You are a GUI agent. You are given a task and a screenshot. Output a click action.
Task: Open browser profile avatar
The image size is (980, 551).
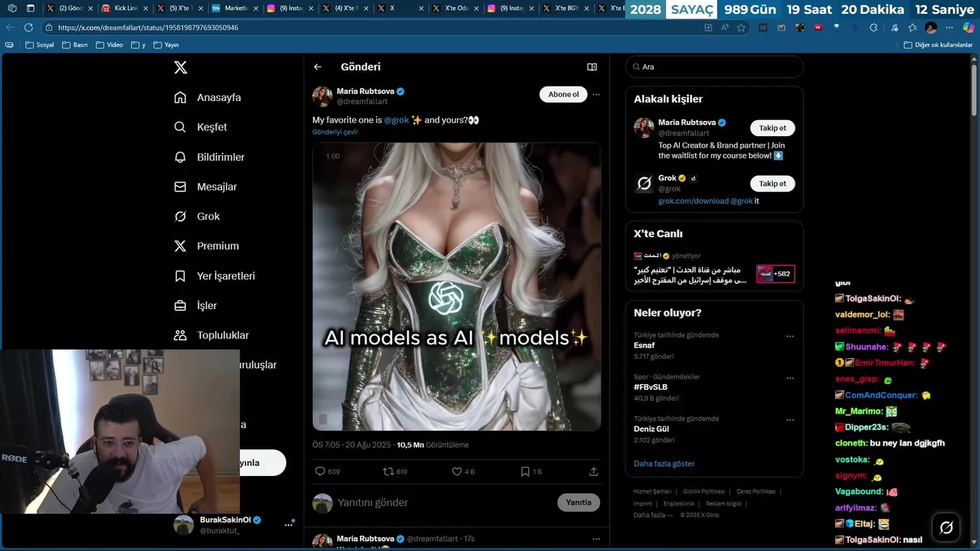coord(931,28)
